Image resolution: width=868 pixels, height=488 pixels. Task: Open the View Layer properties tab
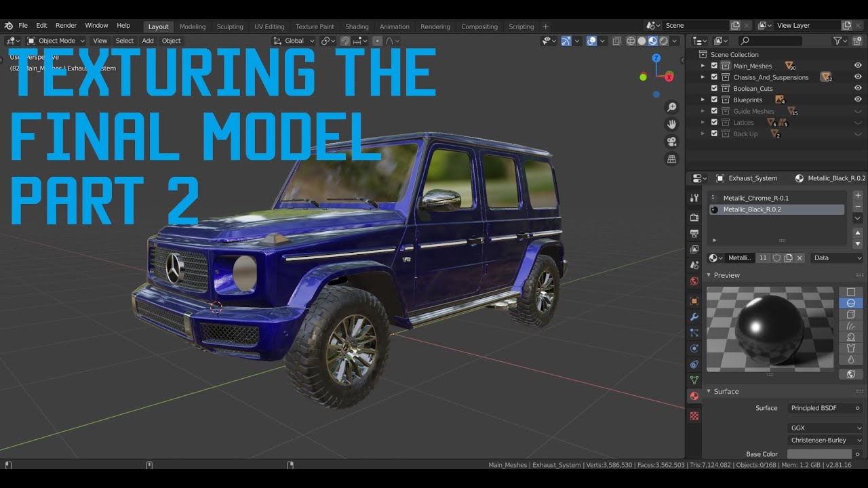(x=694, y=249)
